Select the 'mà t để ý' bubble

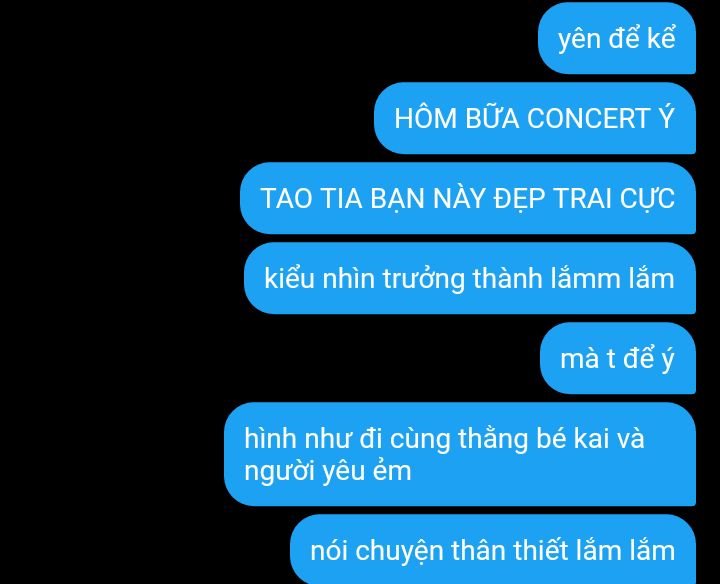tap(618, 358)
